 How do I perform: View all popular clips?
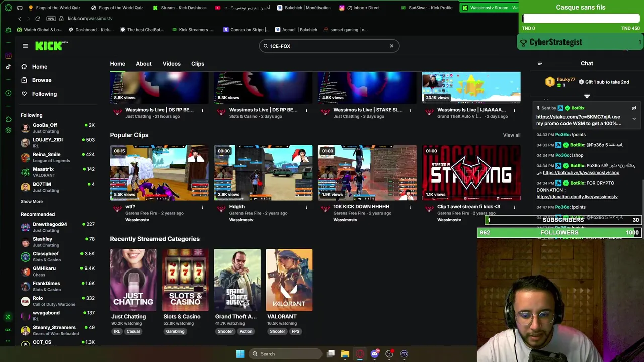click(x=511, y=135)
